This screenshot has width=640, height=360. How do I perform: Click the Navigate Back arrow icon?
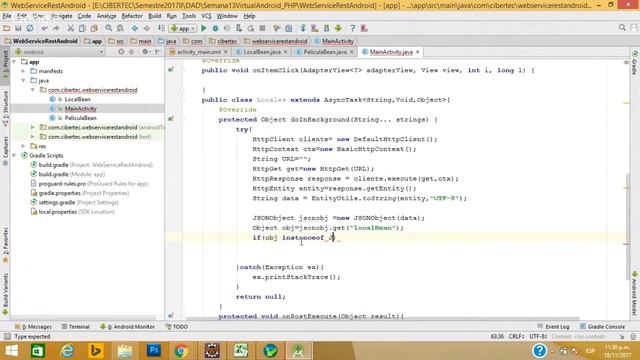tap(135, 28)
